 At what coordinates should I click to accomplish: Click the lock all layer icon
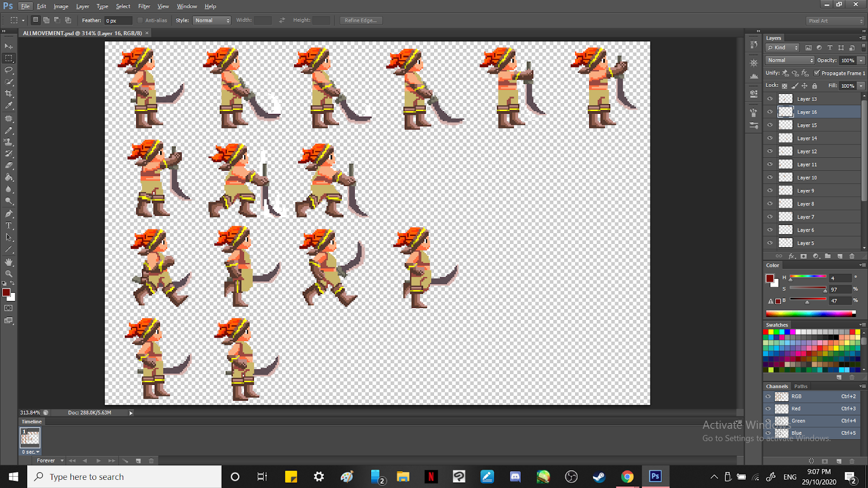click(814, 86)
